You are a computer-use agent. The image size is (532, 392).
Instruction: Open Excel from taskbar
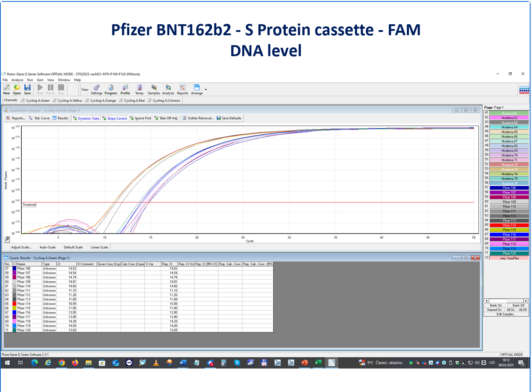(318, 363)
